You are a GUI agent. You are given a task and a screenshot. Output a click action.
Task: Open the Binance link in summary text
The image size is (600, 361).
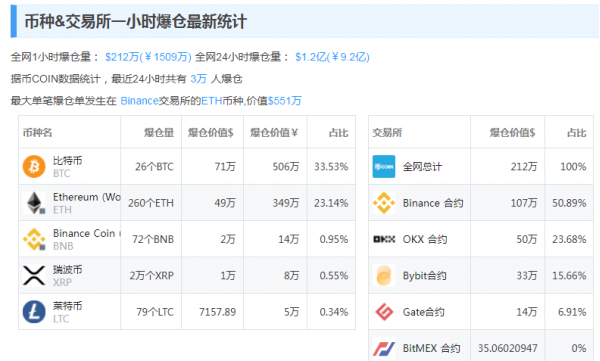[139, 101]
